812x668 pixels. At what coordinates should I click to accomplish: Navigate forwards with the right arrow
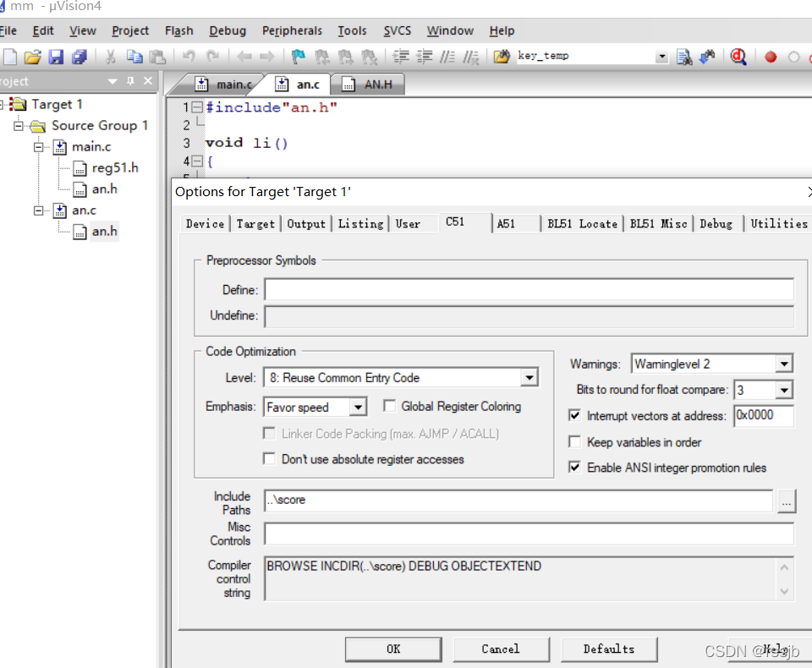[267, 57]
